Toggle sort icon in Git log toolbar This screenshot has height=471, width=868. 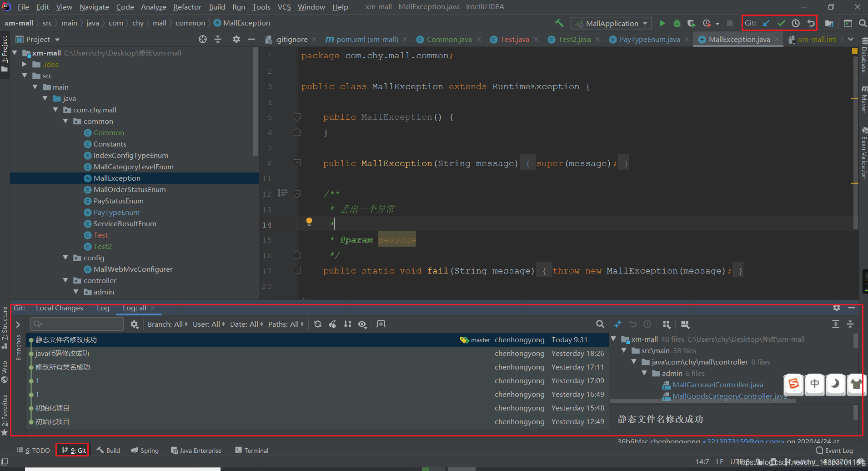pyautogui.click(x=347, y=324)
